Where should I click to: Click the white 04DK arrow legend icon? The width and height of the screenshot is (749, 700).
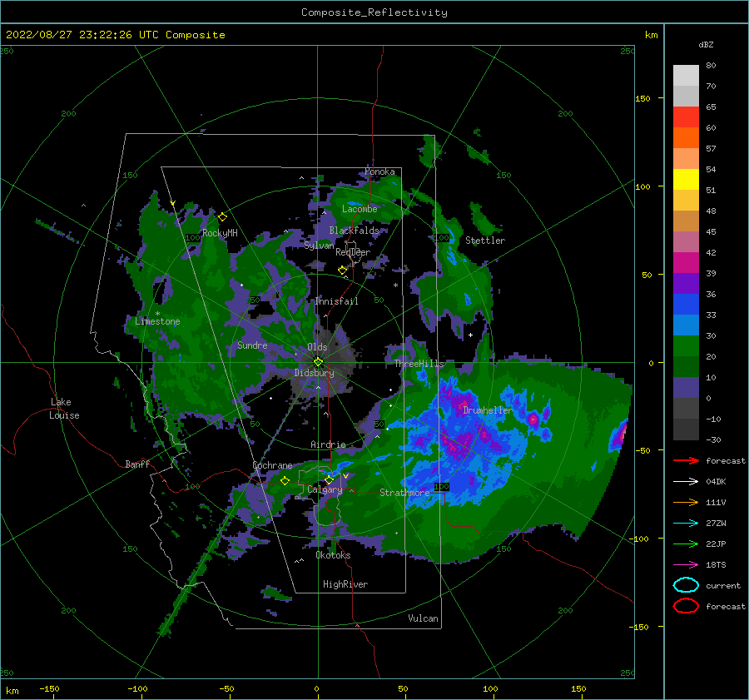[x=686, y=482]
